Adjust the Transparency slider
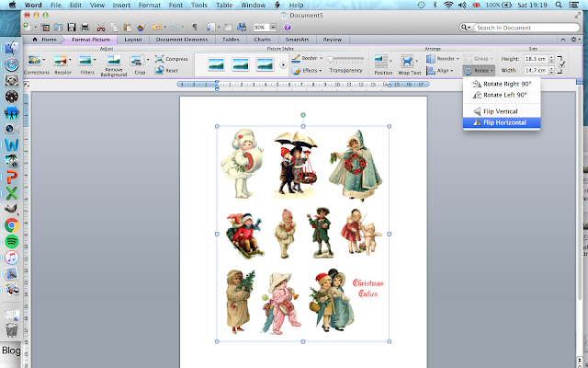 click(345, 59)
